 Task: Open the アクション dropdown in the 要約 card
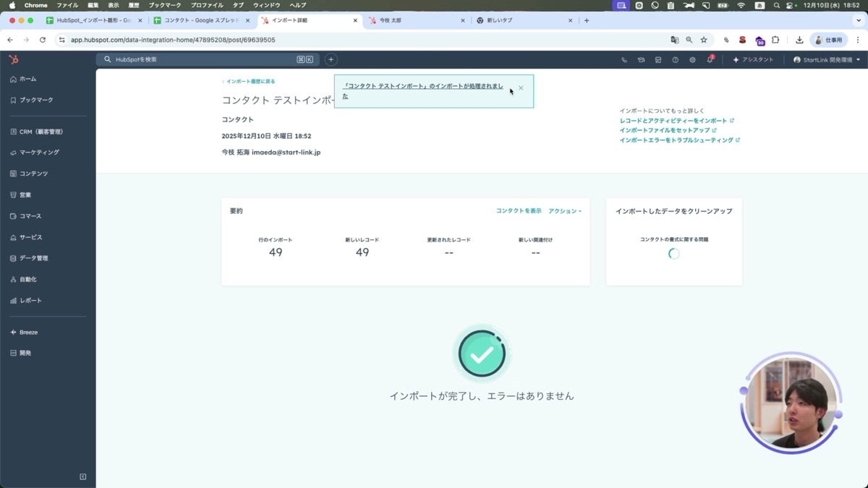(564, 209)
